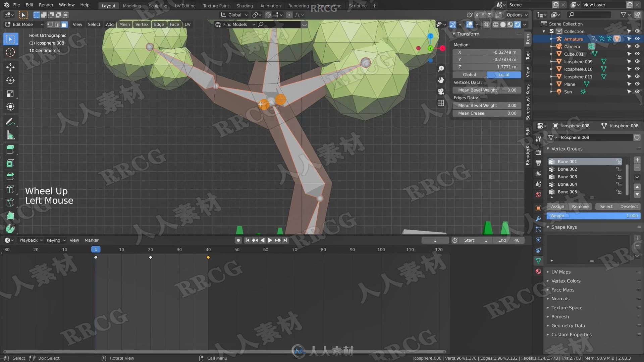Switch to vertex select mode
644x362 pixels.
tap(50, 24)
